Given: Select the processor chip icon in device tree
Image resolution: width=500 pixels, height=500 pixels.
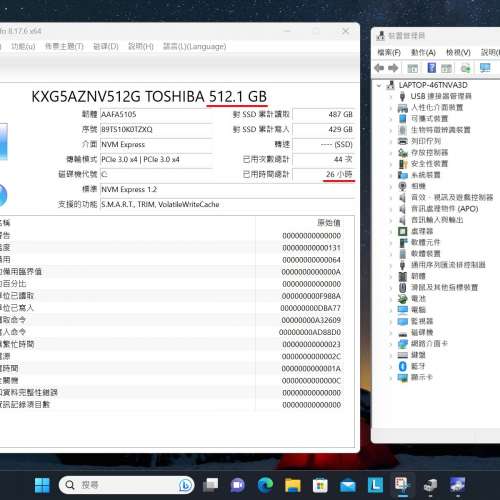Looking at the screenshot, I should point(403,231).
